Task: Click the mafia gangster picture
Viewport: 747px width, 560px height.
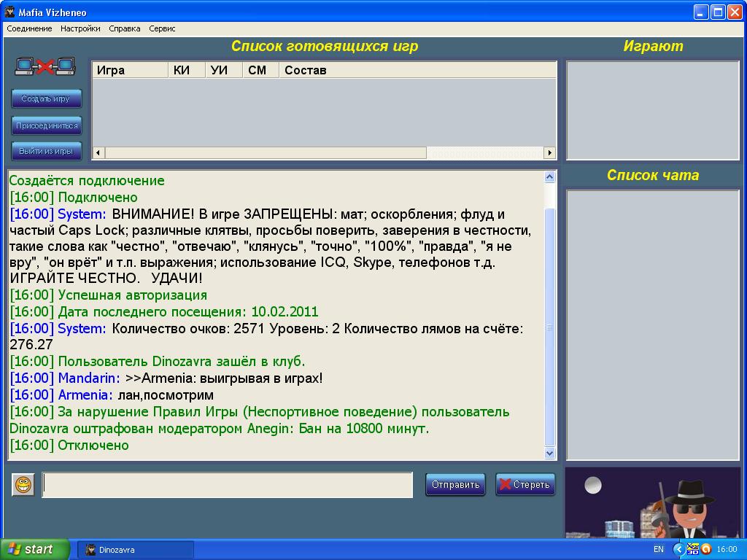Action: point(652,503)
